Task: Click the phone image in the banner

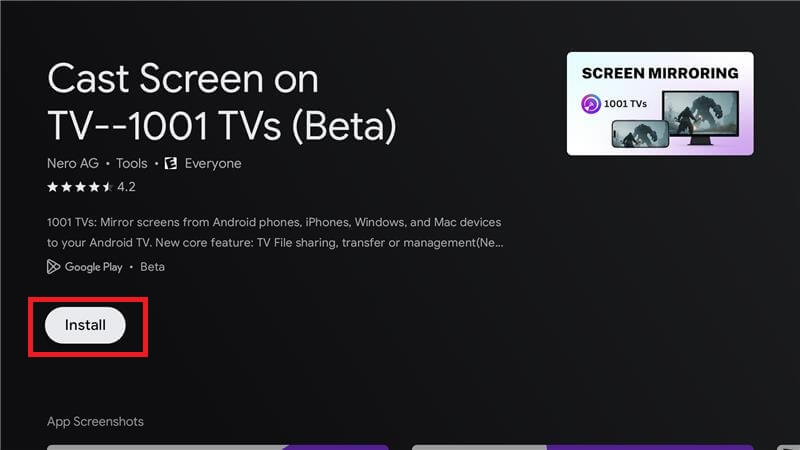Action: [640, 134]
